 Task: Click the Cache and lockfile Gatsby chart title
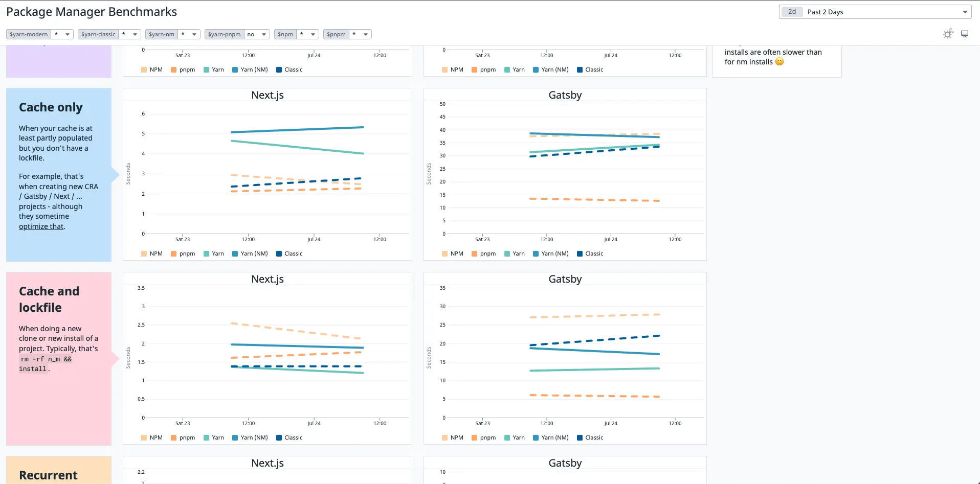tap(565, 279)
